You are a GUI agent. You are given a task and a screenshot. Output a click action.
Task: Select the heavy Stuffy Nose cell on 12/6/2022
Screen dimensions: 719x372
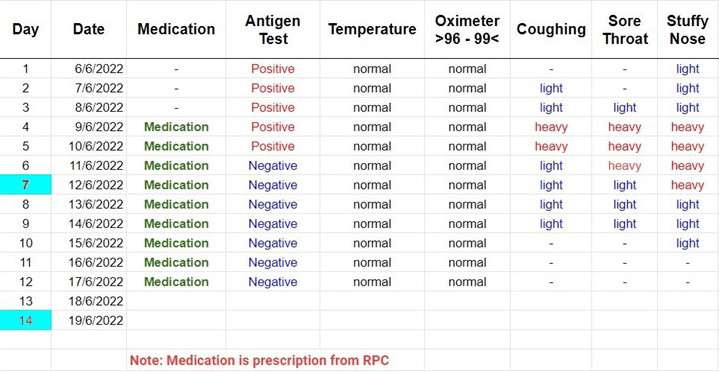(x=687, y=185)
